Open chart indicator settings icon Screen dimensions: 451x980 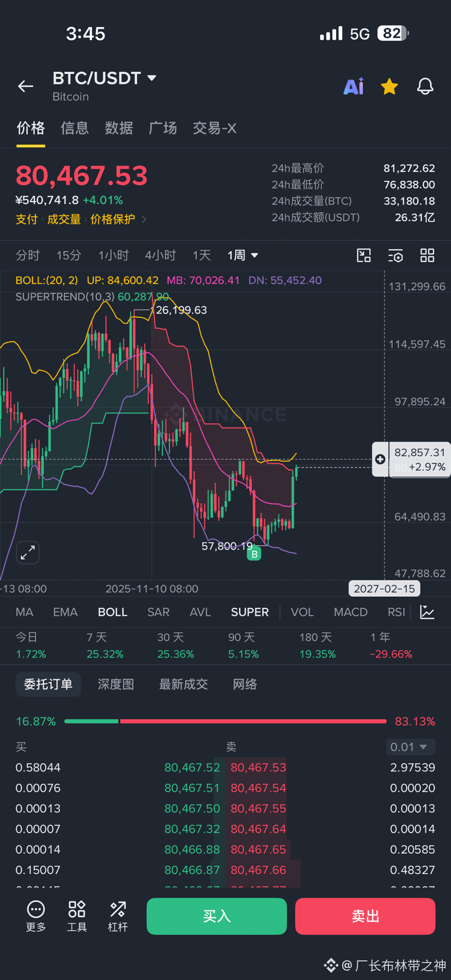[x=395, y=255]
